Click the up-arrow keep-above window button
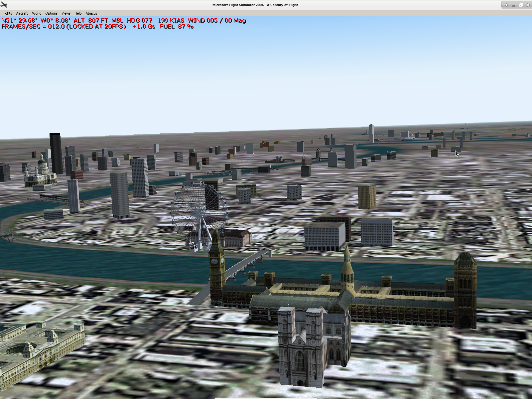 click(506, 5)
